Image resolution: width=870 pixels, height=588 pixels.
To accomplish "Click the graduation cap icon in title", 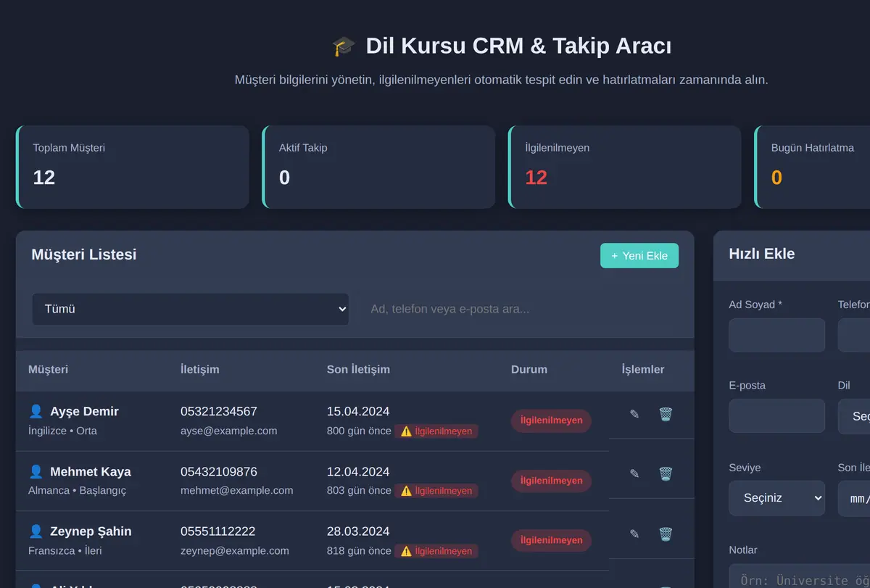I will pyautogui.click(x=344, y=46).
